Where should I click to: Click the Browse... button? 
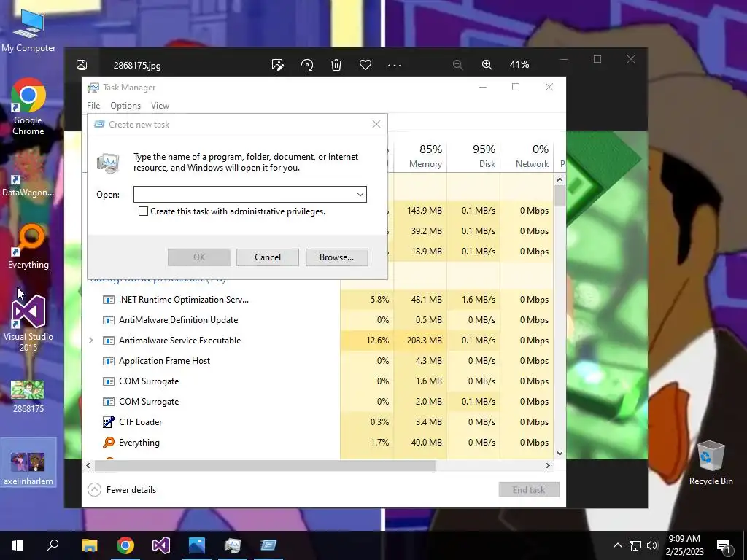[x=337, y=257]
